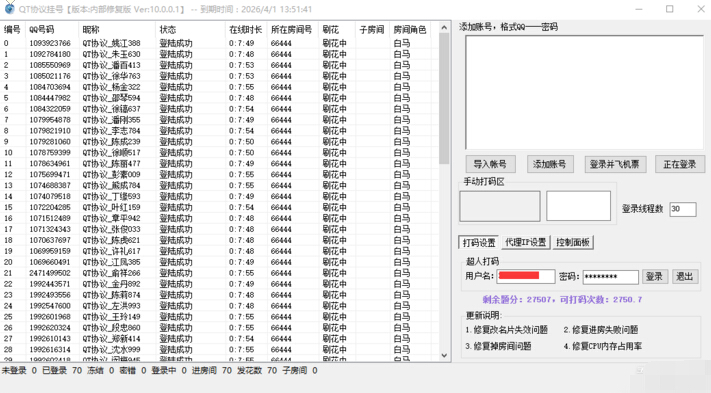Sort by the 编号 column header

[x=12, y=30]
